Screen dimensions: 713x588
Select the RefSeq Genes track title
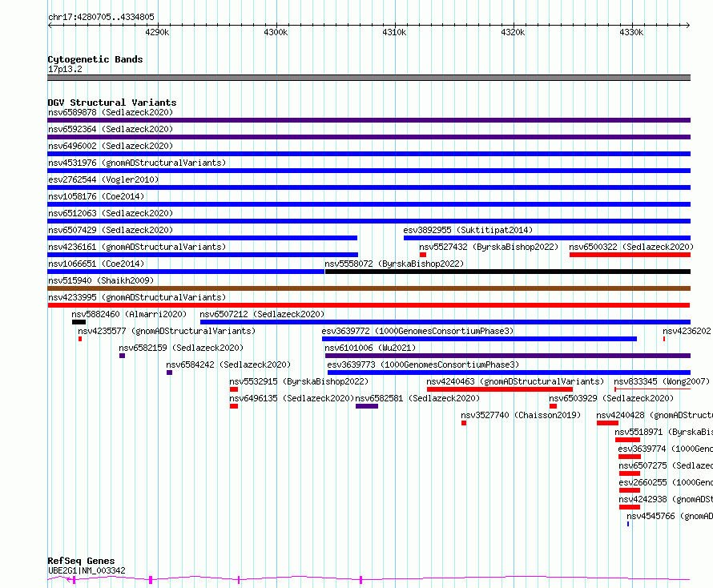tap(81, 561)
